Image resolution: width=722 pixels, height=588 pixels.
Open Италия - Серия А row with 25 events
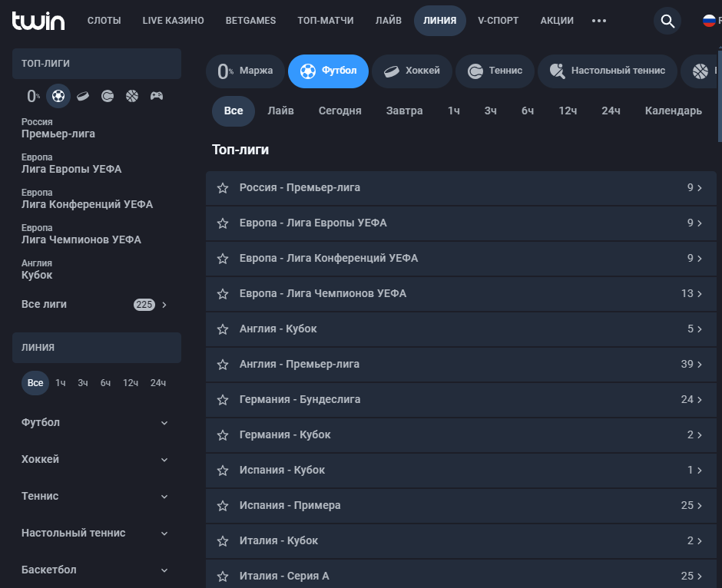pyautogui.click(x=461, y=573)
